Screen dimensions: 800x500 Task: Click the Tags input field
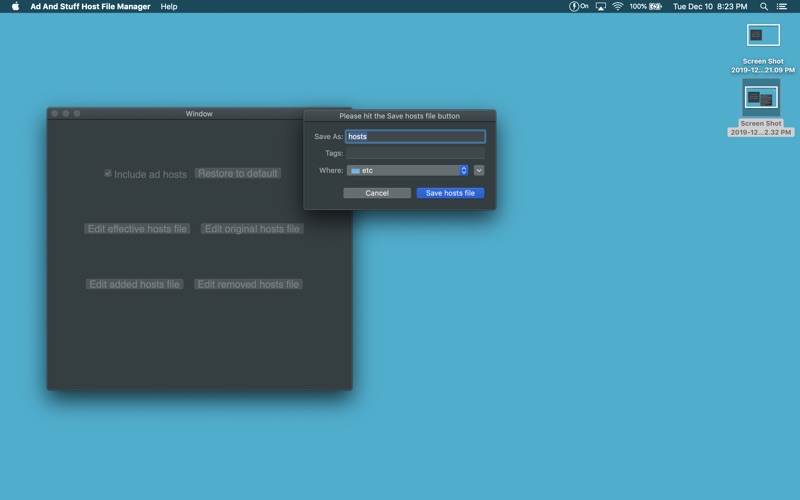(415, 153)
